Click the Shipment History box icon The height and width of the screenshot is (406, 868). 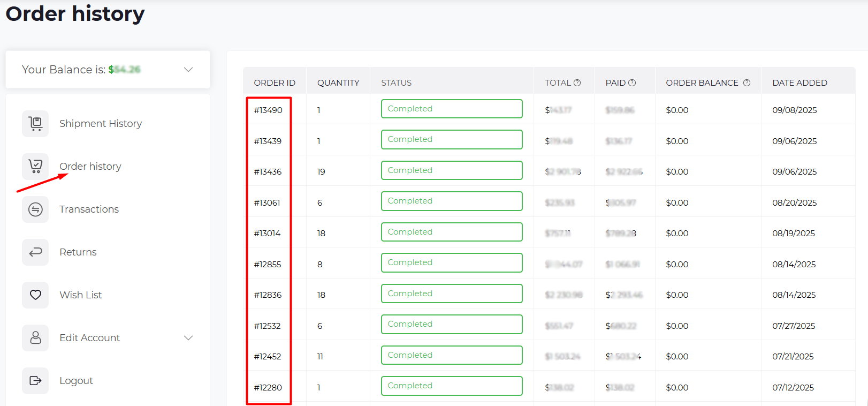point(35,124)
